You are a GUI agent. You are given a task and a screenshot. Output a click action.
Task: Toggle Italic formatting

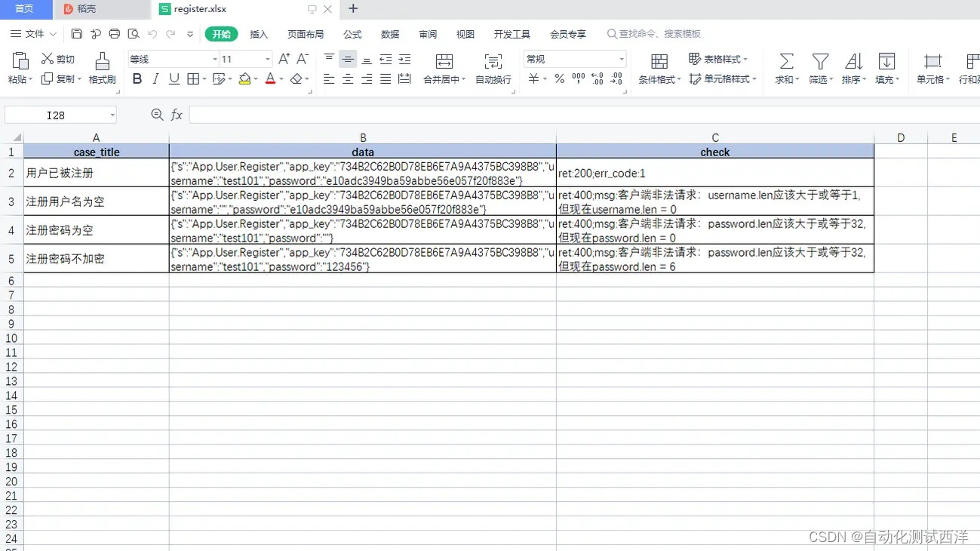click(155, 78)
